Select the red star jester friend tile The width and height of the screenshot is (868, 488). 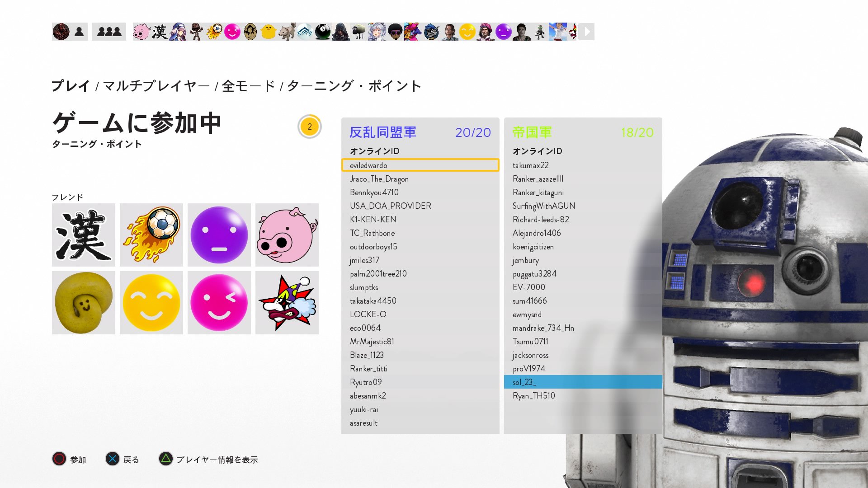click(287, 303)
